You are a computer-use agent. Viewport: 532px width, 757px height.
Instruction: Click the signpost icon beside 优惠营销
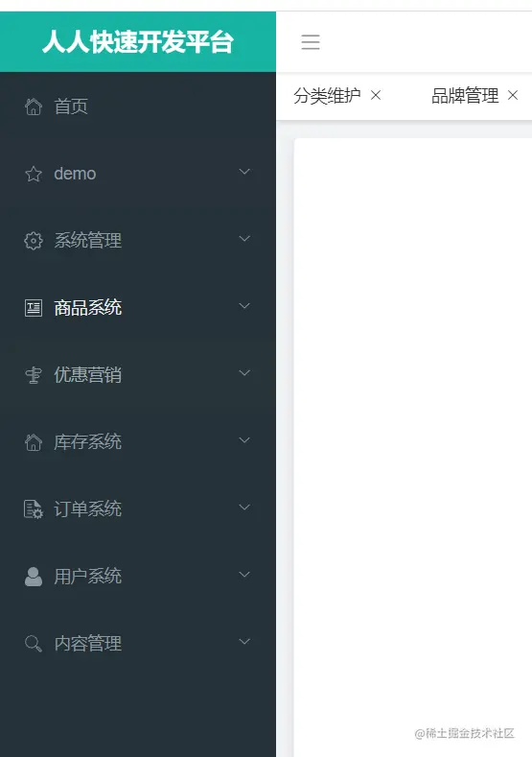pyautogui.click(x=34, y=374)
